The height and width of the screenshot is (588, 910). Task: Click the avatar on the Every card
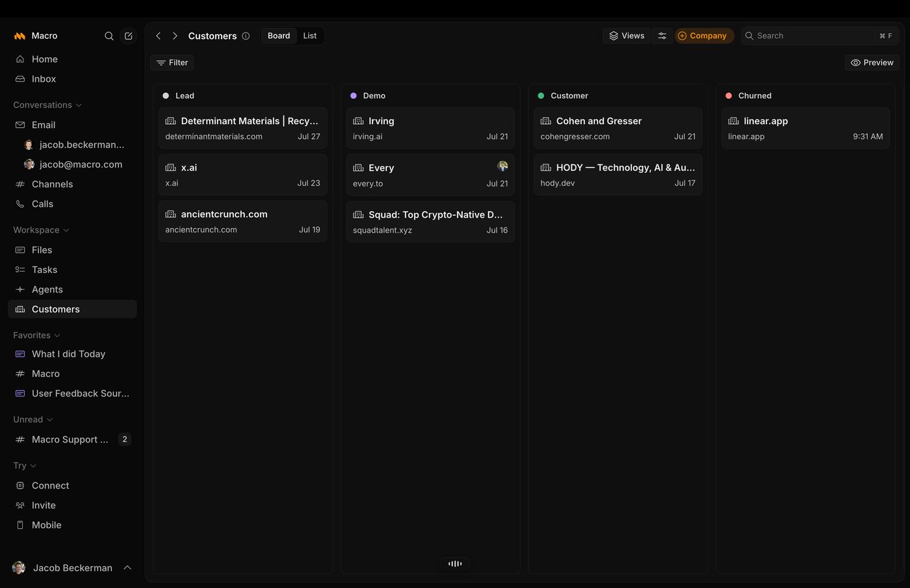coord(502,166)
